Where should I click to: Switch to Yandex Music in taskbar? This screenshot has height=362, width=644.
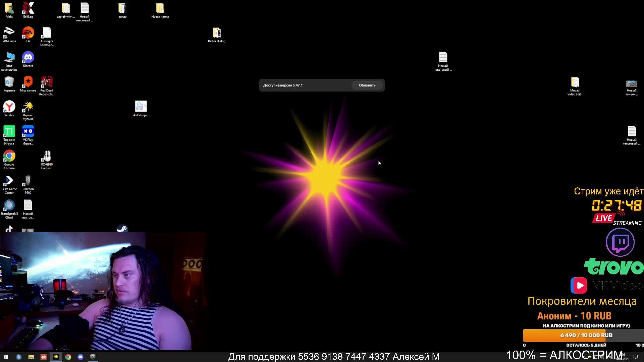(x=56, y=357)
